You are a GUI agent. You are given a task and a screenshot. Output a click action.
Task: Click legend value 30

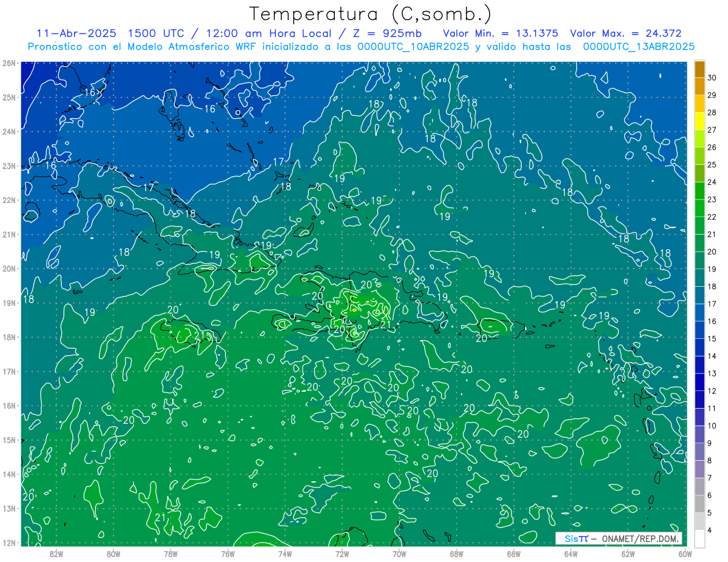712,78
